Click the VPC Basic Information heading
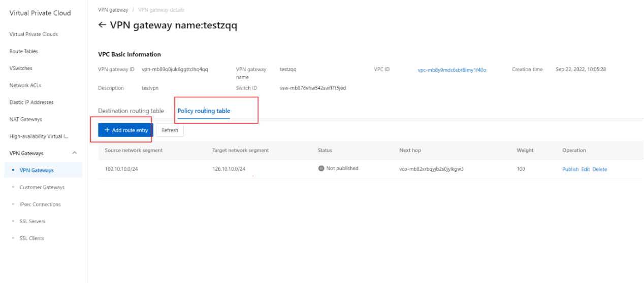The width and height of the screenshot is (644, 283). pos(130,54)
